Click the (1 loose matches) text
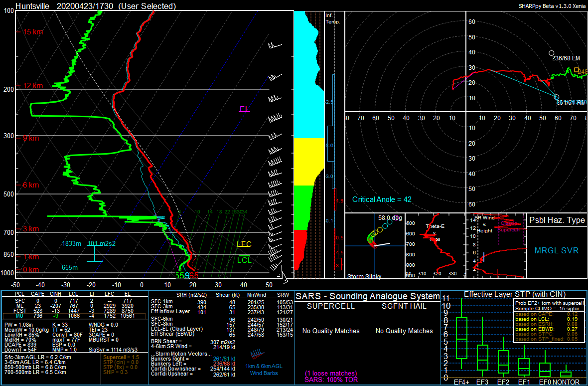 (330, 373)
